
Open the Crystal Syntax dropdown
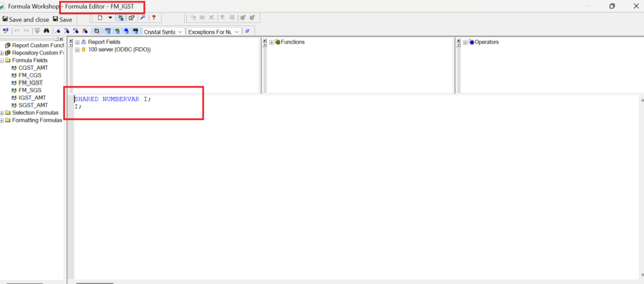click(x=164, y=31)
